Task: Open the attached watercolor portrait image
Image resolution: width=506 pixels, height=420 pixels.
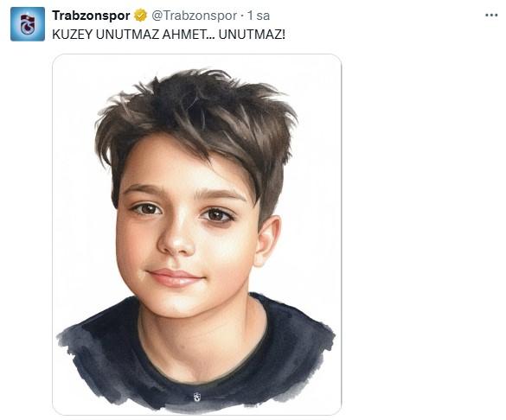Action: 197,234
